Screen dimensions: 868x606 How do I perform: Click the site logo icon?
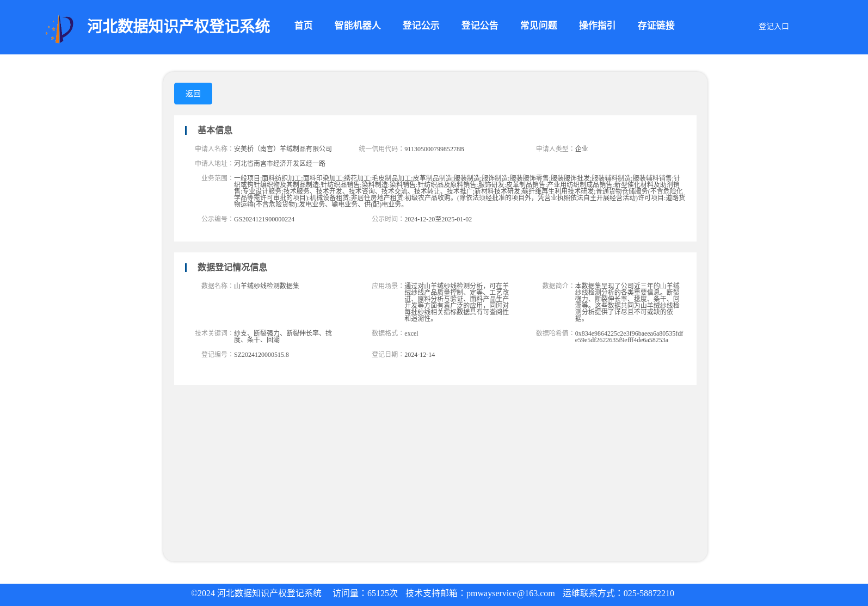pos(59,29)
